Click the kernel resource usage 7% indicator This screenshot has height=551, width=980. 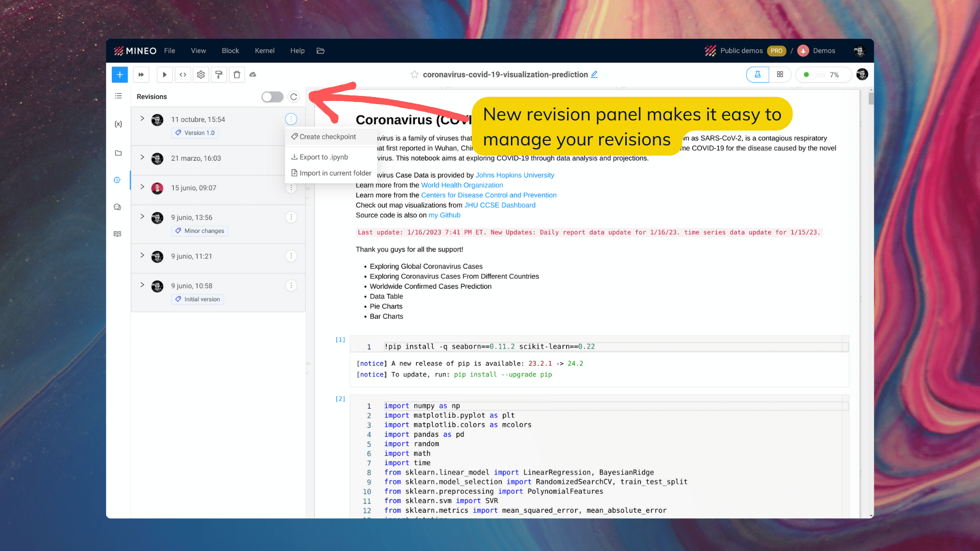point(823,74)
